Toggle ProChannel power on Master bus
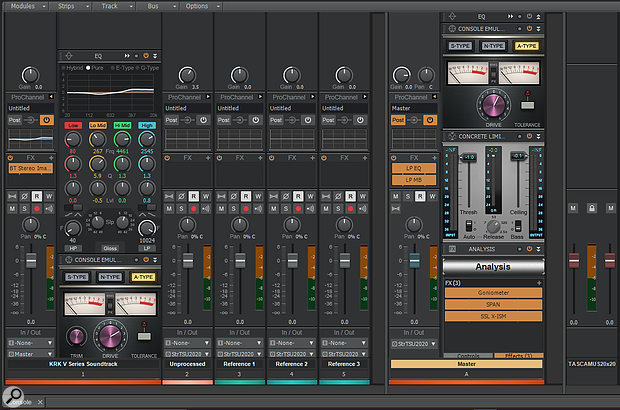This screenshot has height=410, width=620. [429, 120]
